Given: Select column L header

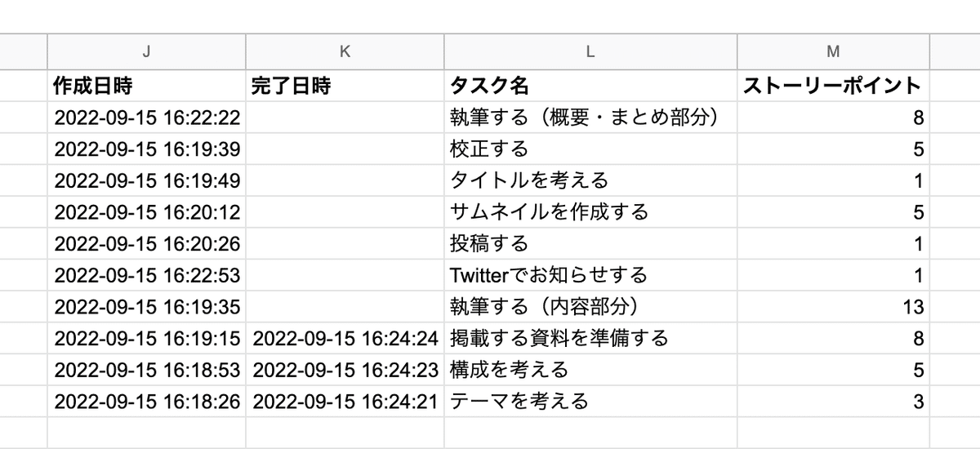Looking at the screenshot, I should click(x=590, y=51).
